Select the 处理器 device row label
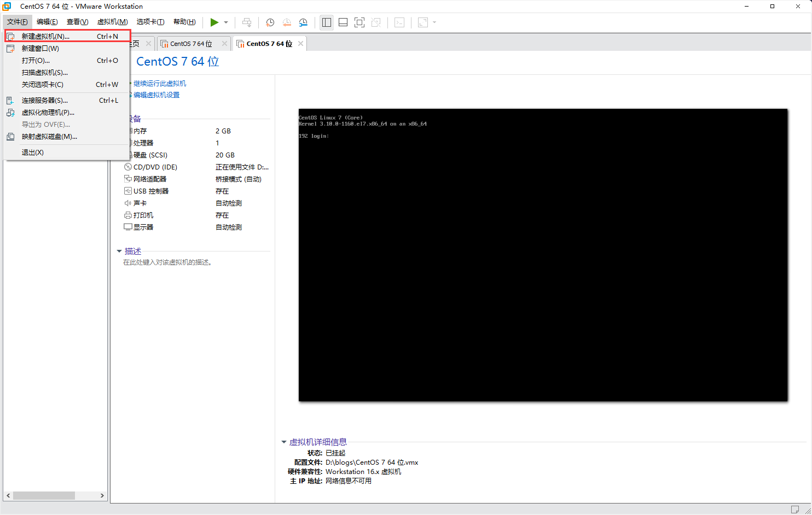812x515 pixels. 143,143
